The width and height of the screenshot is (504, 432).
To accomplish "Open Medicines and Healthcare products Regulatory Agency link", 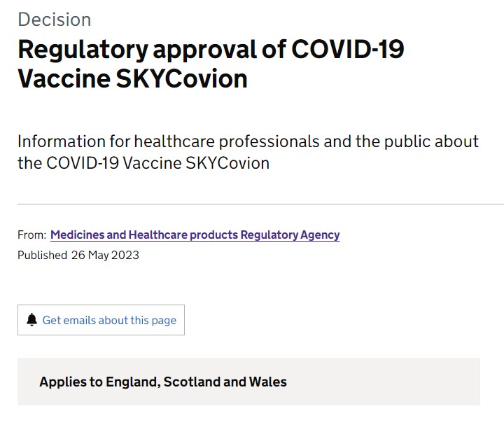I will [195, 235].
